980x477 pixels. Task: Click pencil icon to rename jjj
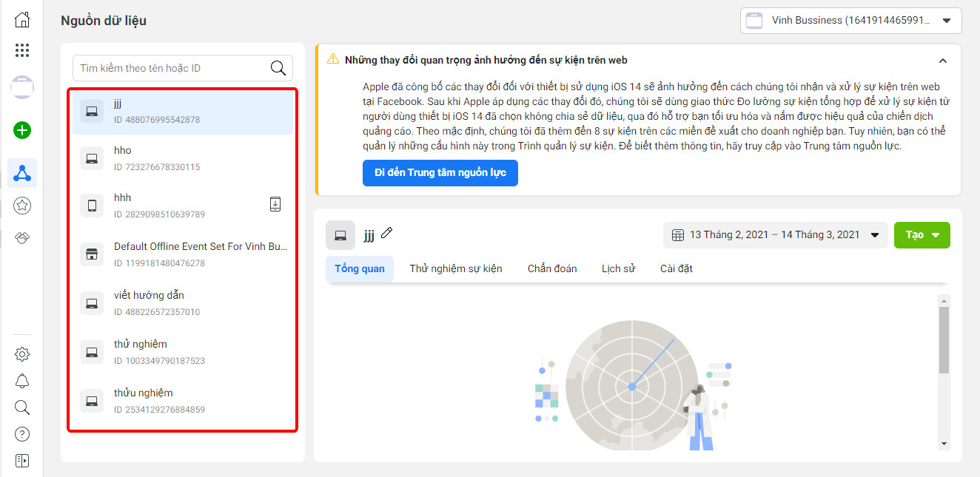pos(386,234)
